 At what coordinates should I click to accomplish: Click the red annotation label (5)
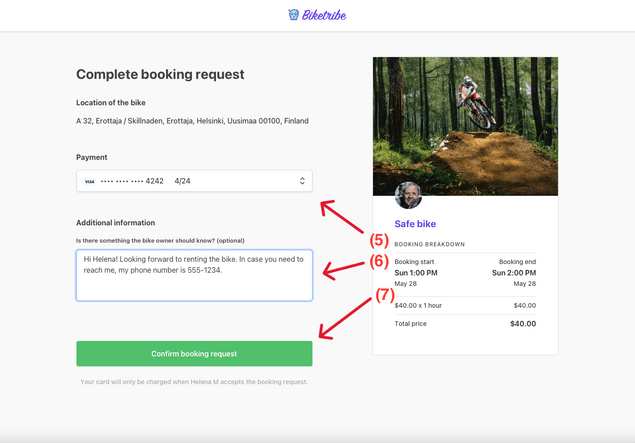pos(378,240)
